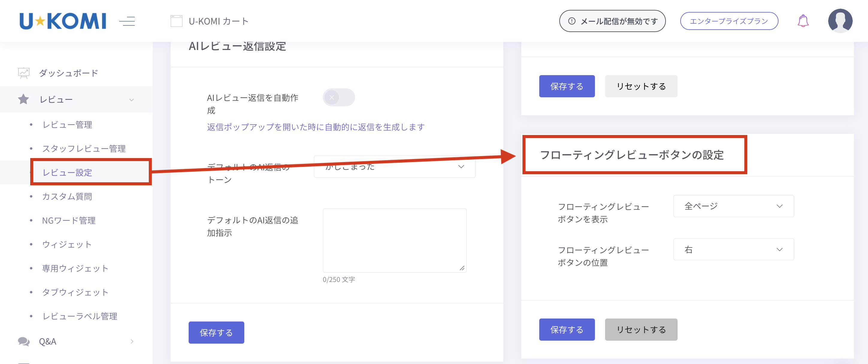This screenshot has width=868, height=364.
Task: Click the AI reply additional instructions textarea
Action: click(394, 240)
